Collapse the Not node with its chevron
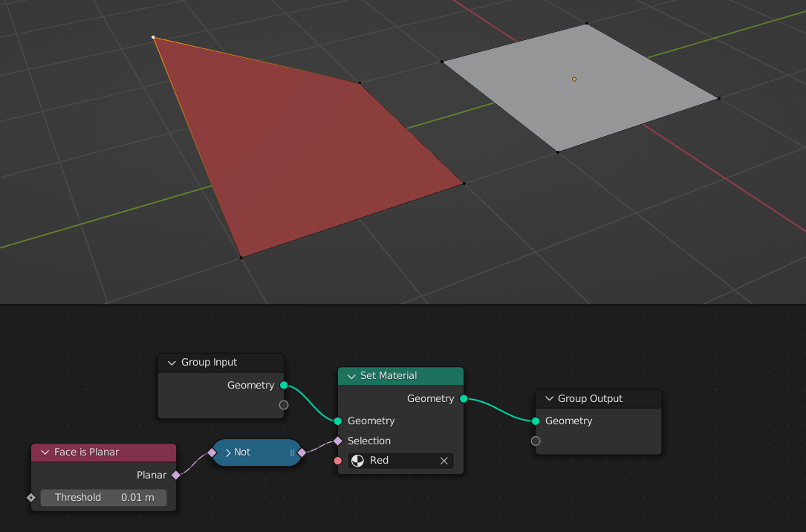The height and width of the screenshot is (532, 806). click(229, 452)
